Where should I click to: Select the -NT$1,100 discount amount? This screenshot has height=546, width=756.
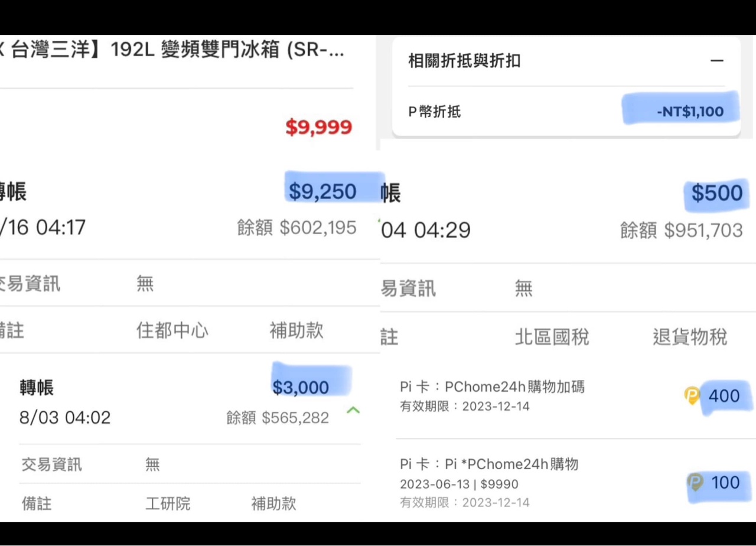(x=690, y=112)
